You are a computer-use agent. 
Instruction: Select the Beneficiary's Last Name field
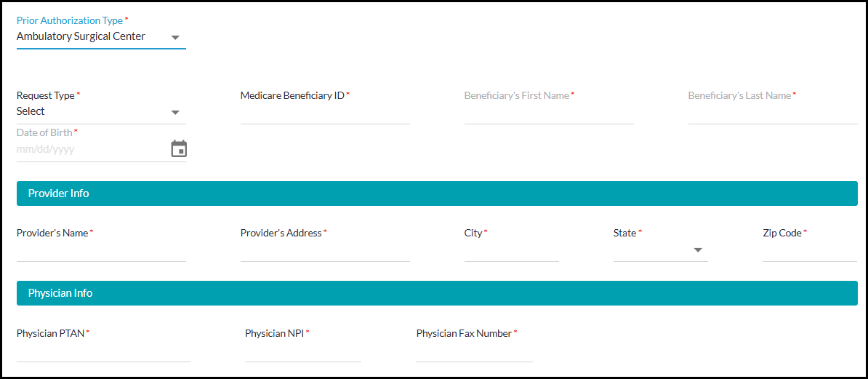click(x=772, y=113)
